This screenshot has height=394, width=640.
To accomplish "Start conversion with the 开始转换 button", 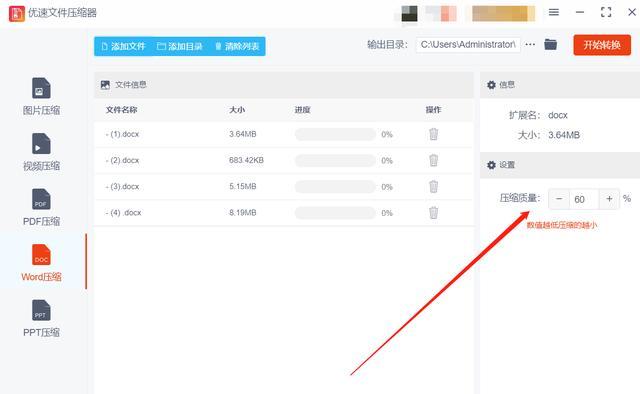I will (602, 45).
